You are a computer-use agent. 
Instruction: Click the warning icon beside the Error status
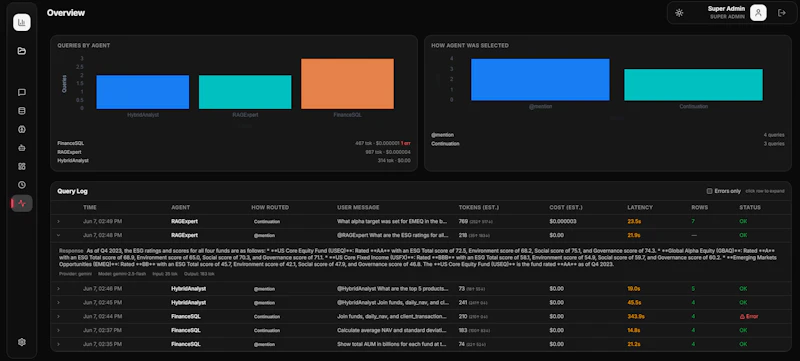pos(742,317)
